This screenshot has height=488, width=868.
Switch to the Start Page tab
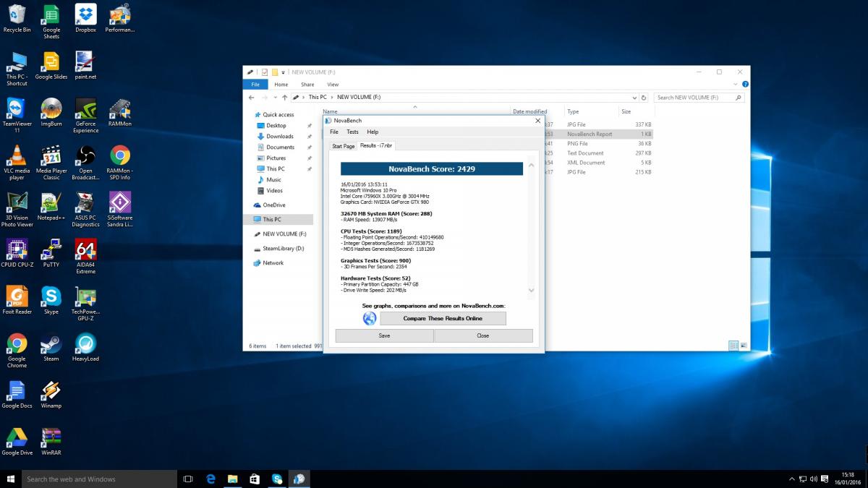(x=344, y=146)
